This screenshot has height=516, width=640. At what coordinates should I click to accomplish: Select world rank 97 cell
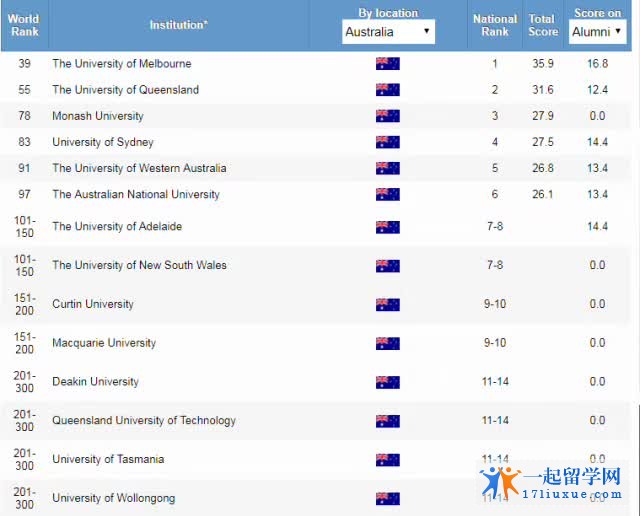24,194
